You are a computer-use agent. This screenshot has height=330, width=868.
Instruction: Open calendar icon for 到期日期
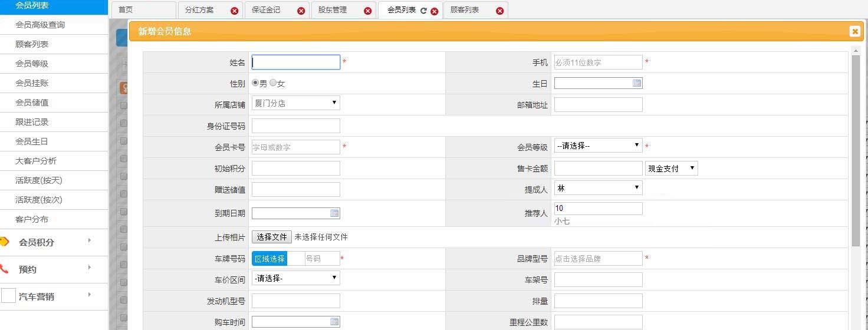pyautogui.click(x=334, y=213)
